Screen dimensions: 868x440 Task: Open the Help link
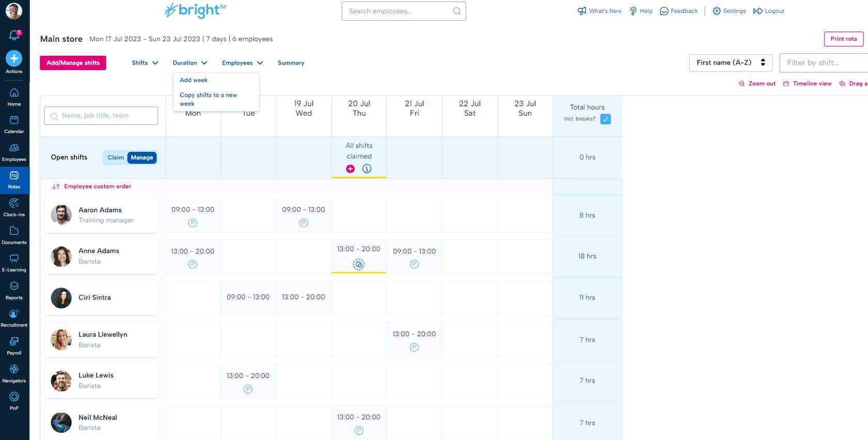coord(641,11)
